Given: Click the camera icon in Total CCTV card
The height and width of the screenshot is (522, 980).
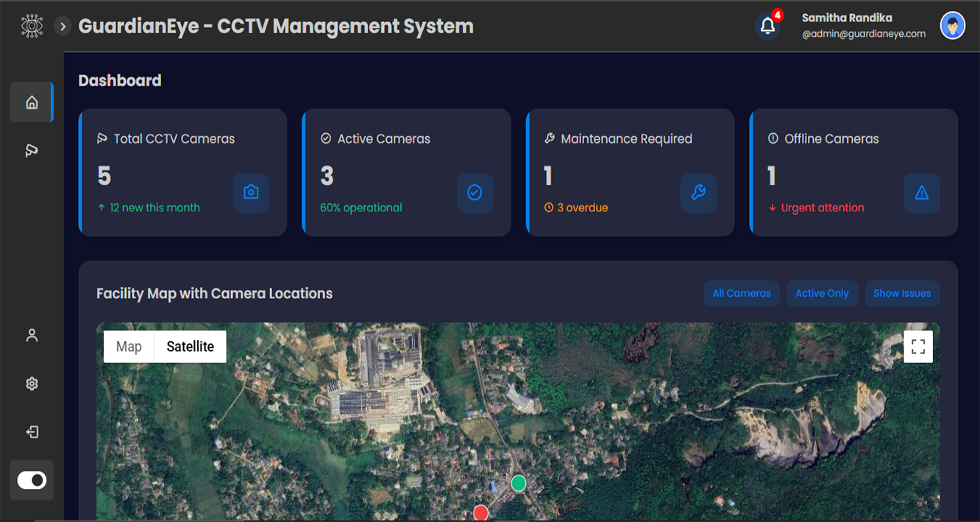Looking at the screenshot, I should pyautogui.click(x=251, y=193).
